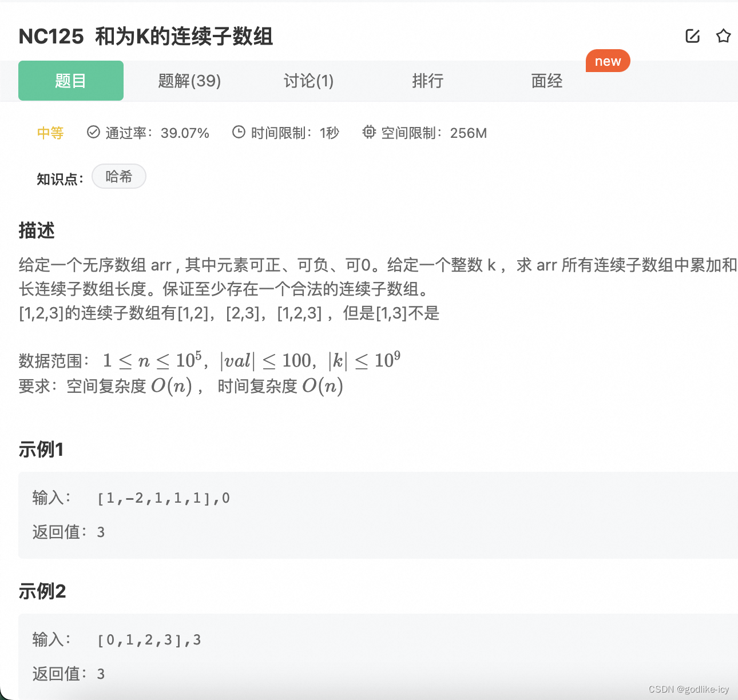Click the 数据范围 constraint line
The image size is (738, 700).
(209, 360)
